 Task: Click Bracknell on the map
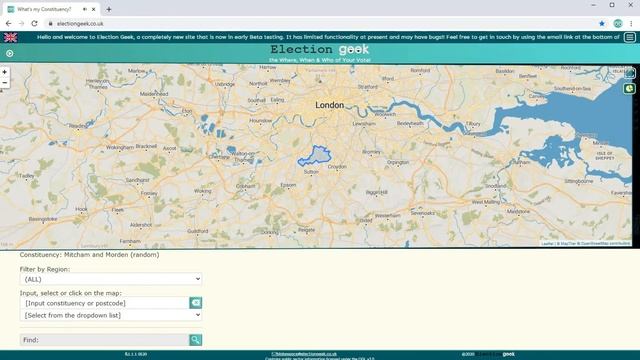pos(146,146)
